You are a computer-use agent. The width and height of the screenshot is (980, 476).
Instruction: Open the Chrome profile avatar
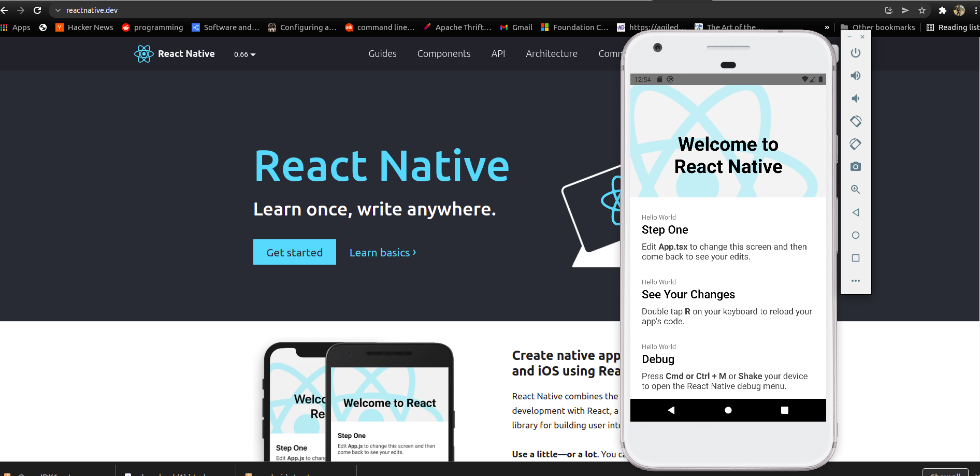click(x=959, y=10)
